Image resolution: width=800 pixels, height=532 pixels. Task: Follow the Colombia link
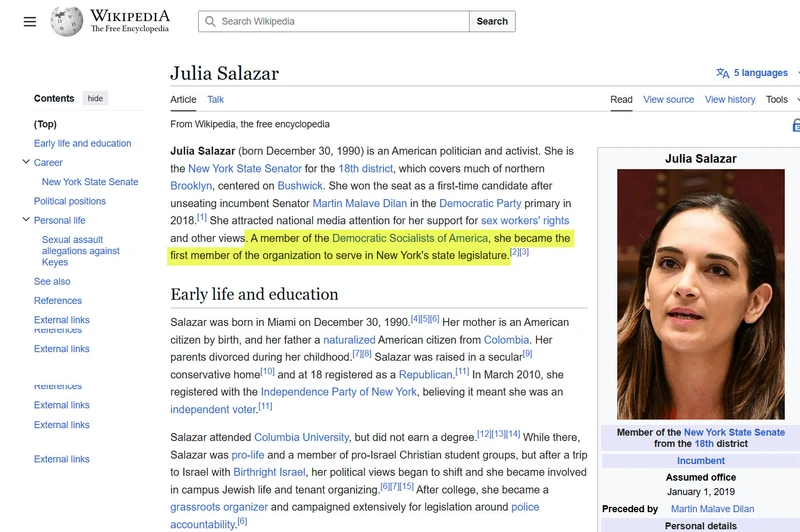point(506,340)
